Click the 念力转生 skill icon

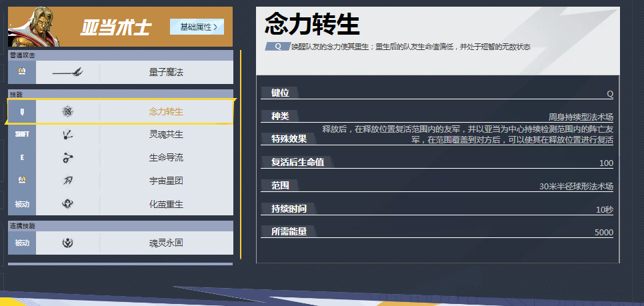click(x=67, y=111)
